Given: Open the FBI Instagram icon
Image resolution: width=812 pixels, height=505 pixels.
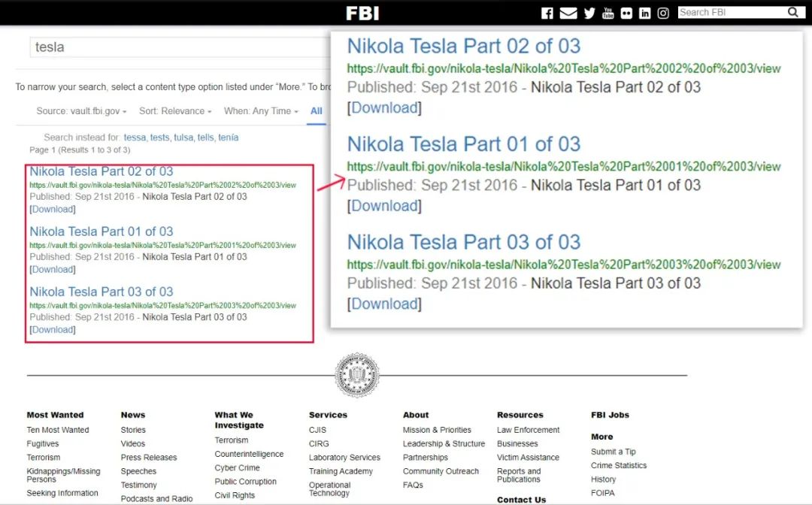Looking at the screenshot, I should [663, 13].
